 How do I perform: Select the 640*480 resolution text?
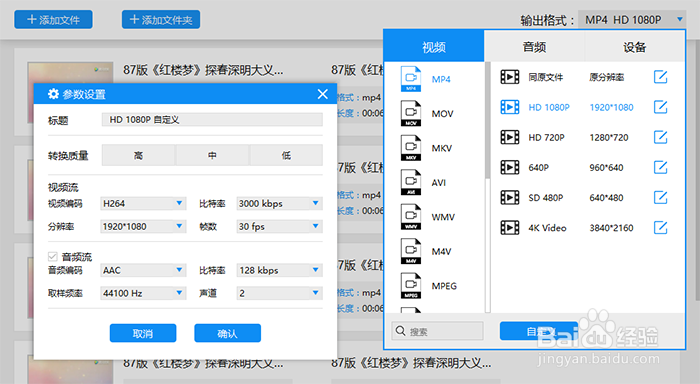pyautogui.click(x=606, y=197)
